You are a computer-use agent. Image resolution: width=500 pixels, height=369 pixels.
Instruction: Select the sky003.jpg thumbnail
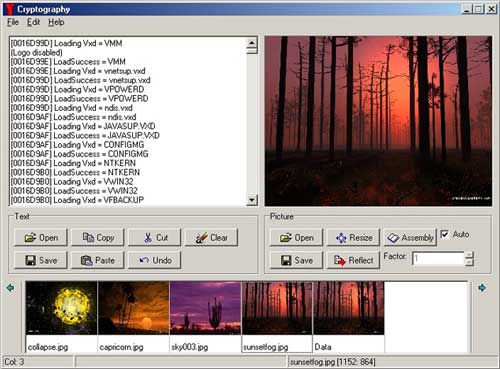205,317
